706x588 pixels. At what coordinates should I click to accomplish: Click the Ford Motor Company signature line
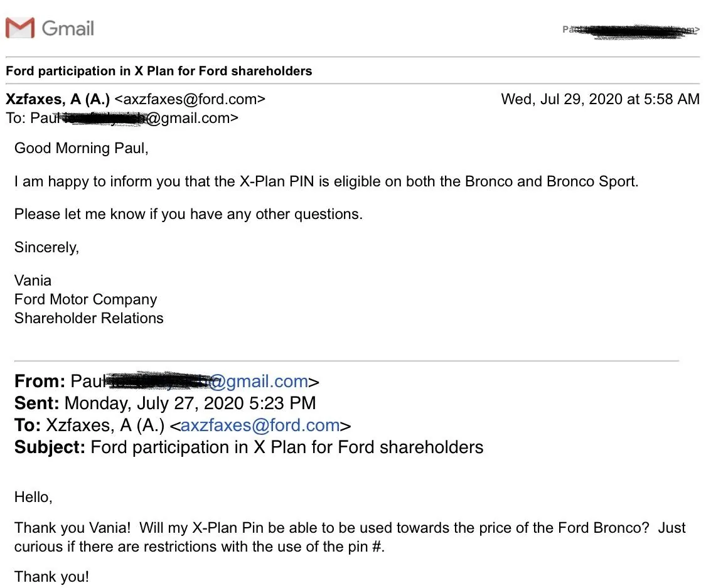point(85,299)
